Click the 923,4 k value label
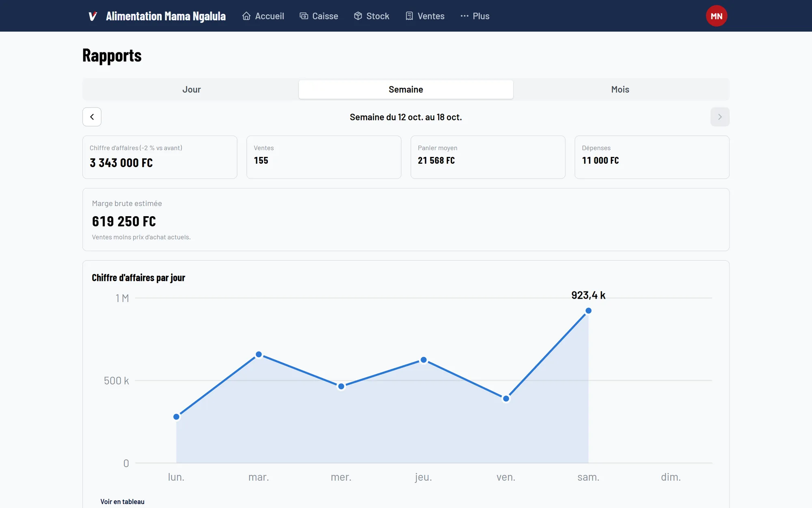This screenshot has width=812, height=508. click(x=588, y=295)
